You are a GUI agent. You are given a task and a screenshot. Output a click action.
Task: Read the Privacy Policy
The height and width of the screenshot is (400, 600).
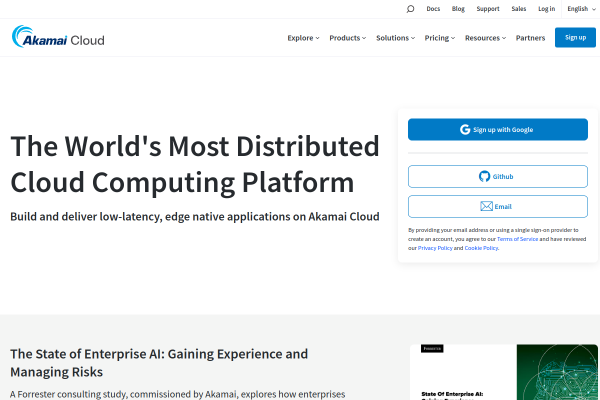(x=435, y=248)
